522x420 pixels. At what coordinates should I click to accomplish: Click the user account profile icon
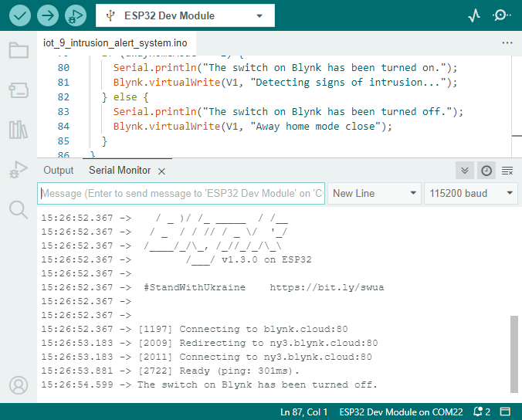pos(19,385)
